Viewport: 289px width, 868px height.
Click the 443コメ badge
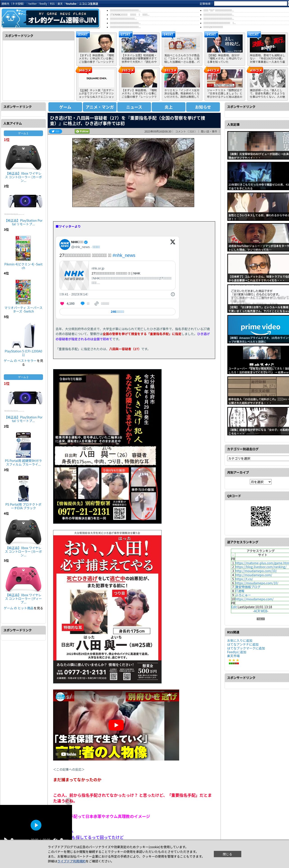[213, 70]
